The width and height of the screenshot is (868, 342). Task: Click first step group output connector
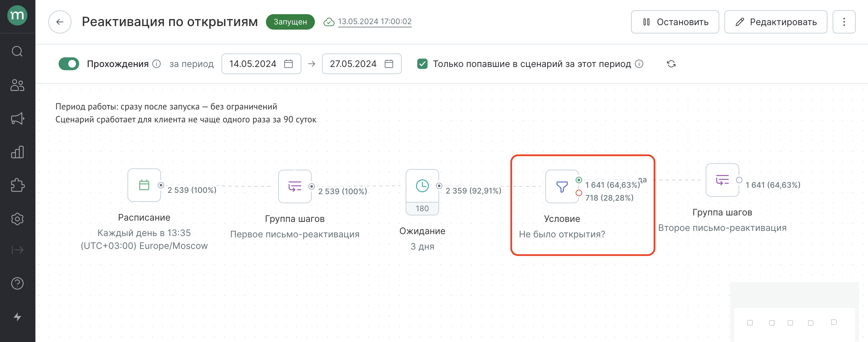pos(312,186)
